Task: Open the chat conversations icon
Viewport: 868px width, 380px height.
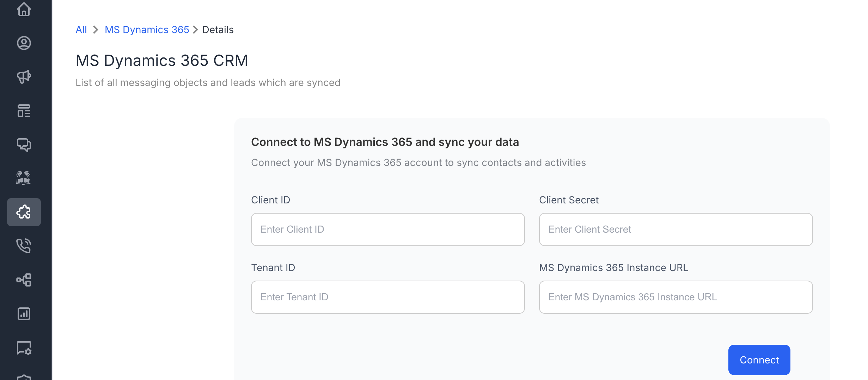Action: pyautogui.click(x=24, y=145)
